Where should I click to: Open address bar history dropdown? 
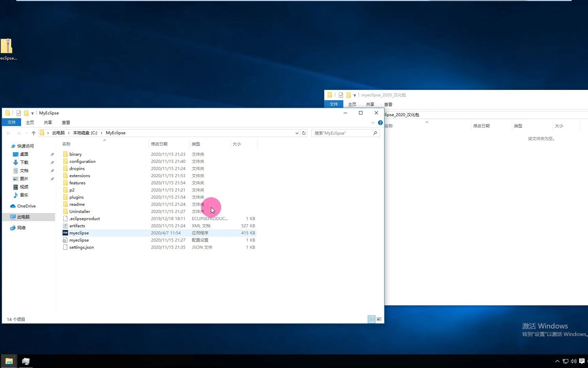(297, 133)
